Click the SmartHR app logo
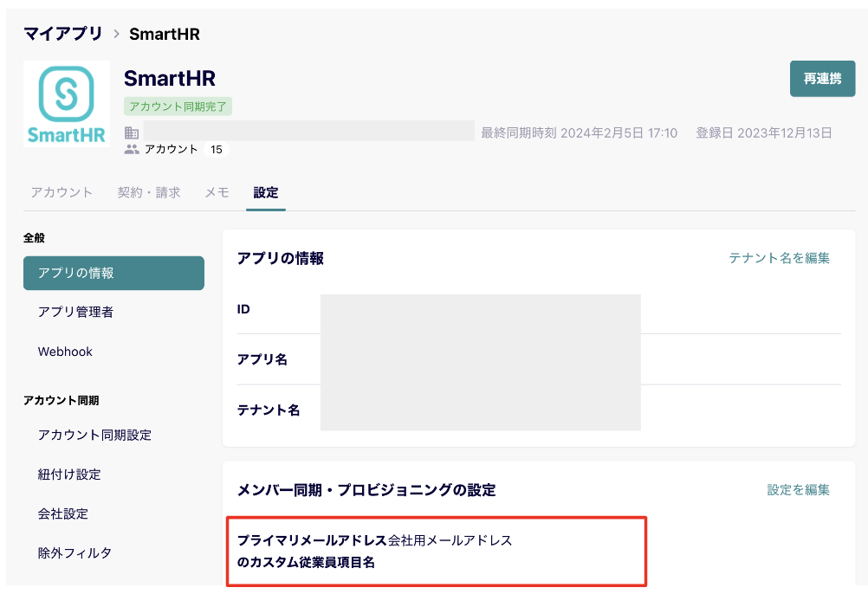The image size is (868, 594). 67,104
